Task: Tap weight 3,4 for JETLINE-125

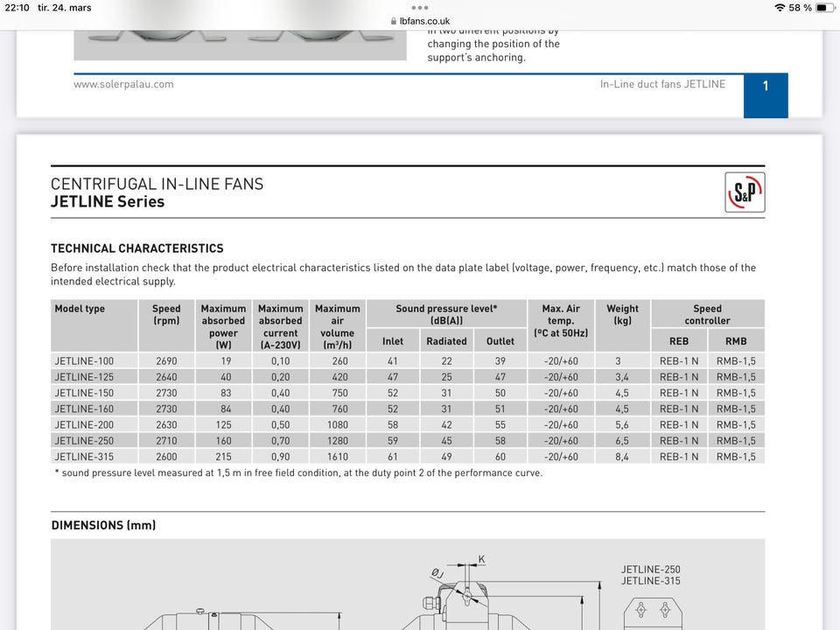Action: 621,376
